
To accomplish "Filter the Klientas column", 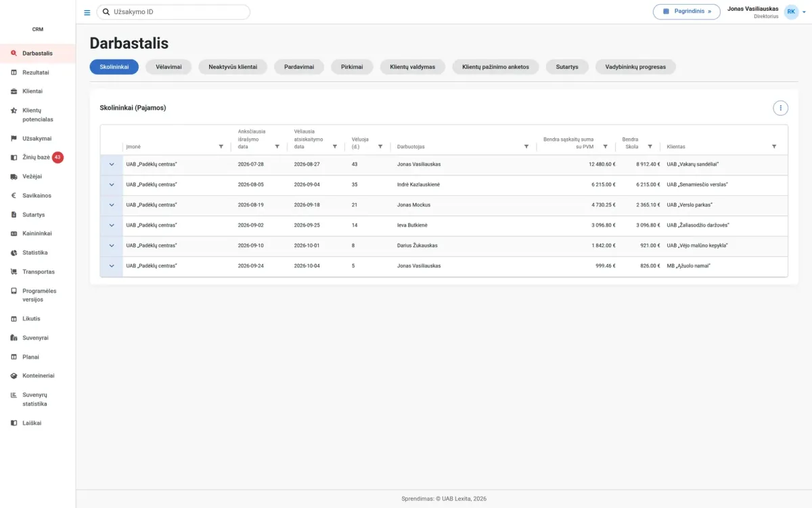I will click(x=774, y=146).
